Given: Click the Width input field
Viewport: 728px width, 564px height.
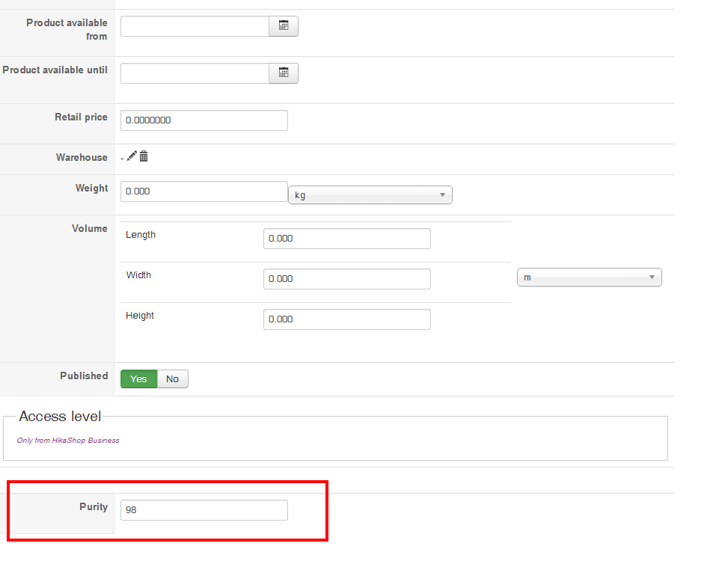Looking at the screenshot, I should [x=347, y=279].
